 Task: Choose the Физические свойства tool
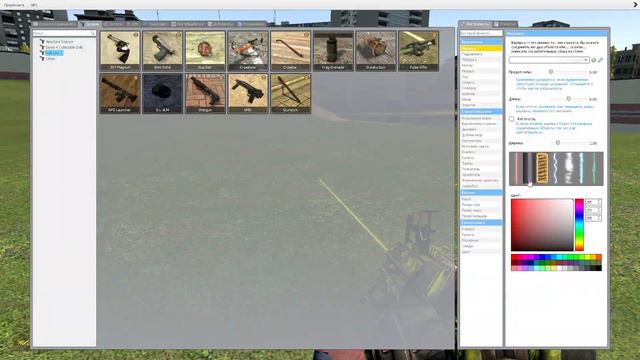click(x=481, y=180)
